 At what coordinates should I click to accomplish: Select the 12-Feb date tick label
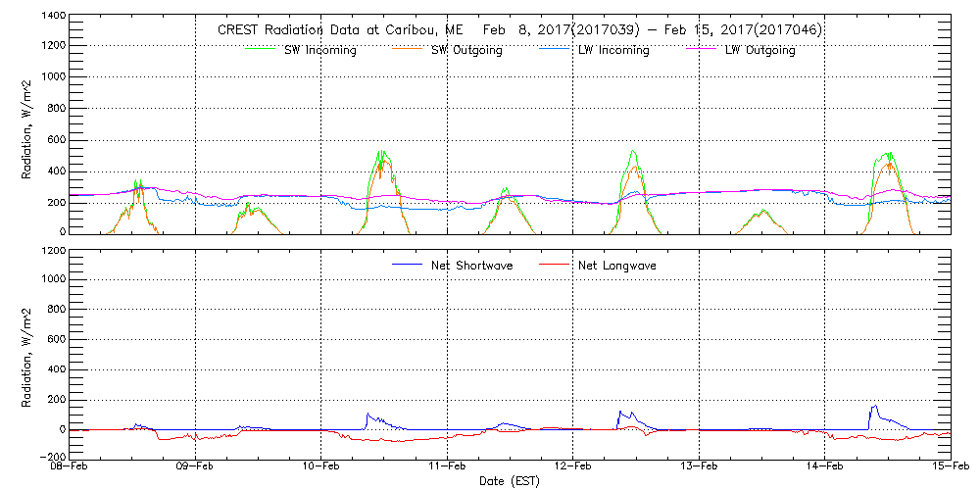(573, 467)
